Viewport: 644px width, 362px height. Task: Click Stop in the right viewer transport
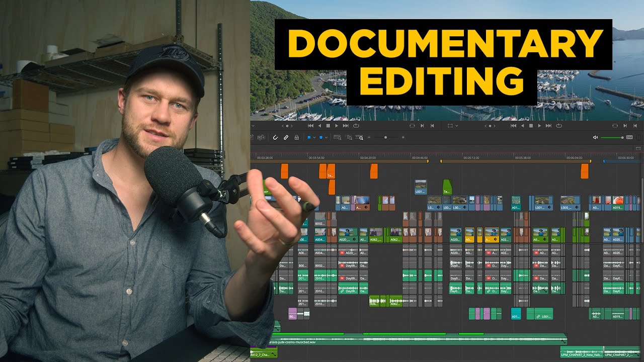click(531, 126)
